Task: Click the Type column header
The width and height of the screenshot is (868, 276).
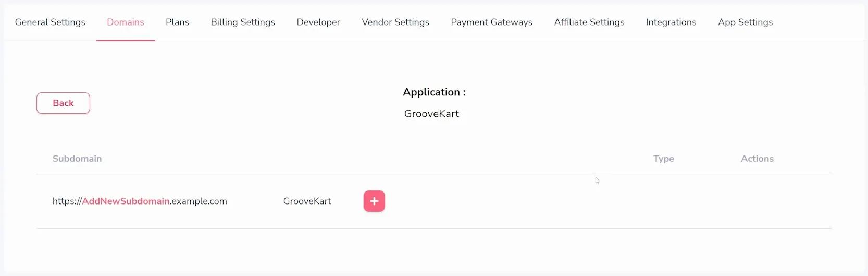Action: (664, 159)
